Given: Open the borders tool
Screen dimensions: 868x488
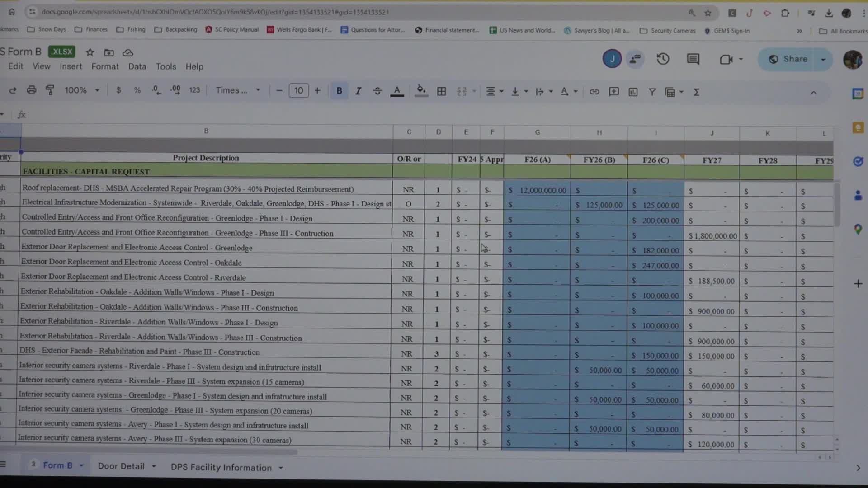Looking at the screenshot, I should [x=442, y=91].
